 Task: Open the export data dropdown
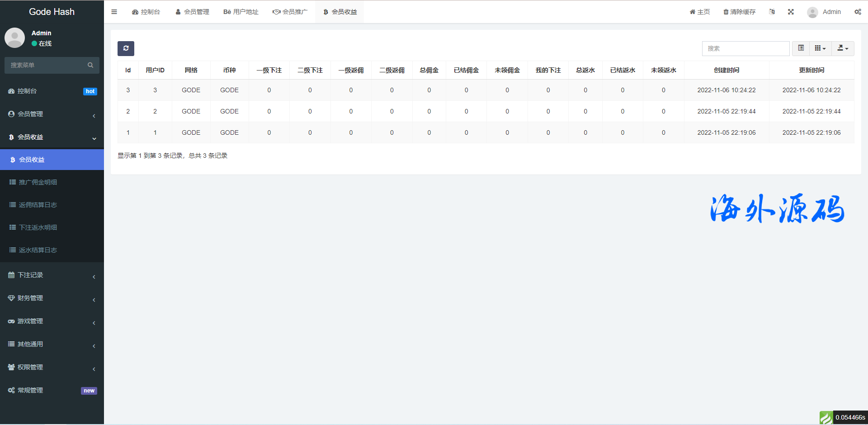pos(843,48)
